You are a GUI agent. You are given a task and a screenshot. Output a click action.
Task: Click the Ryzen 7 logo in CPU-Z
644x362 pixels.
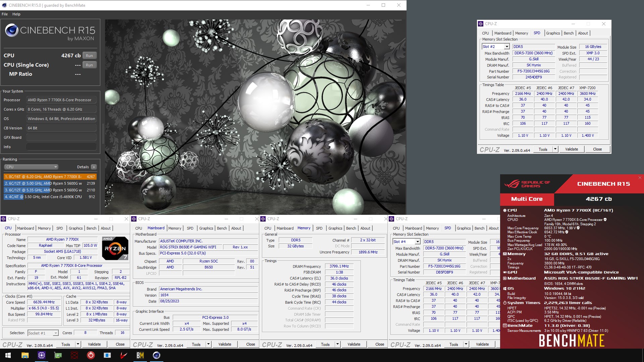tap(115, 248)
